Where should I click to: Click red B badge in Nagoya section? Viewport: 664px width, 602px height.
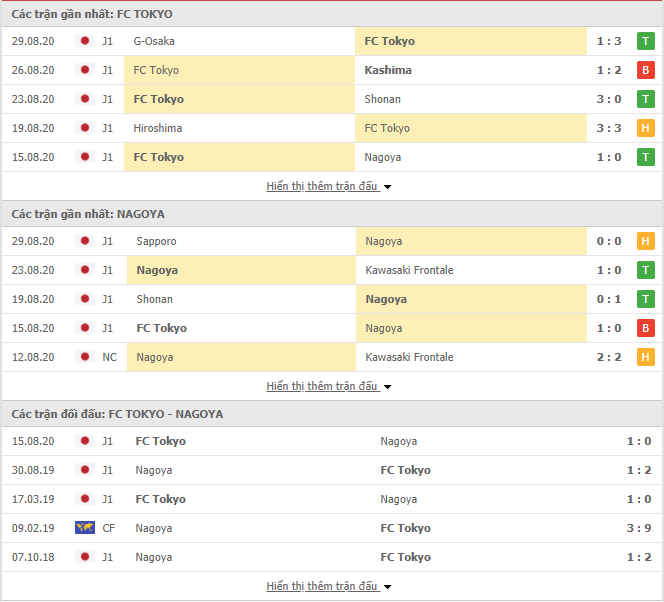pyautogui.click(x=645, y=328)
